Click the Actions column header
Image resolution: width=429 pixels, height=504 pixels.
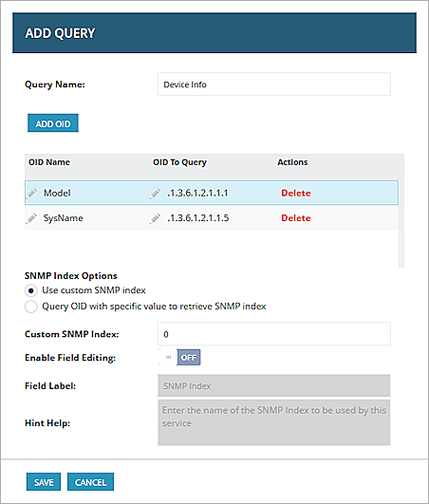(292, 162)
